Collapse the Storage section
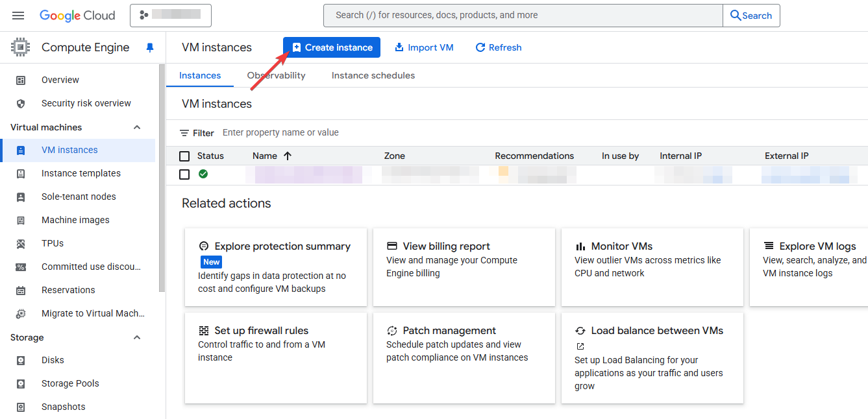868x419 pixels. coord(137,337)
